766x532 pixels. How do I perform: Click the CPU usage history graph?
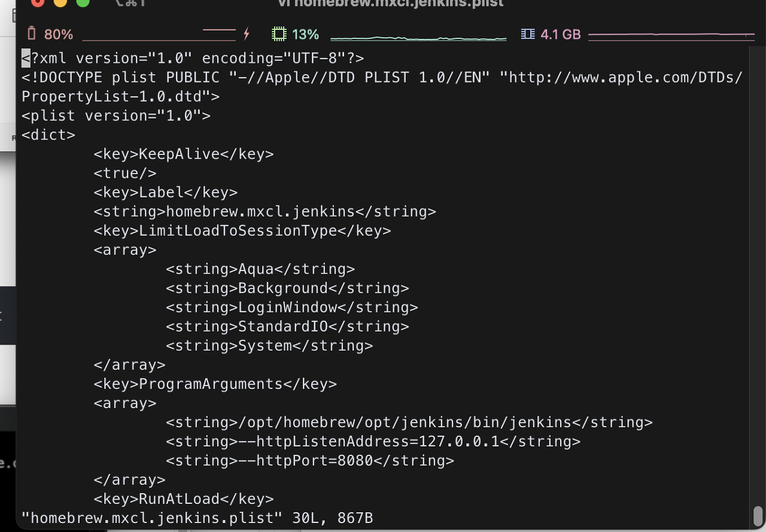pos(418,37)
